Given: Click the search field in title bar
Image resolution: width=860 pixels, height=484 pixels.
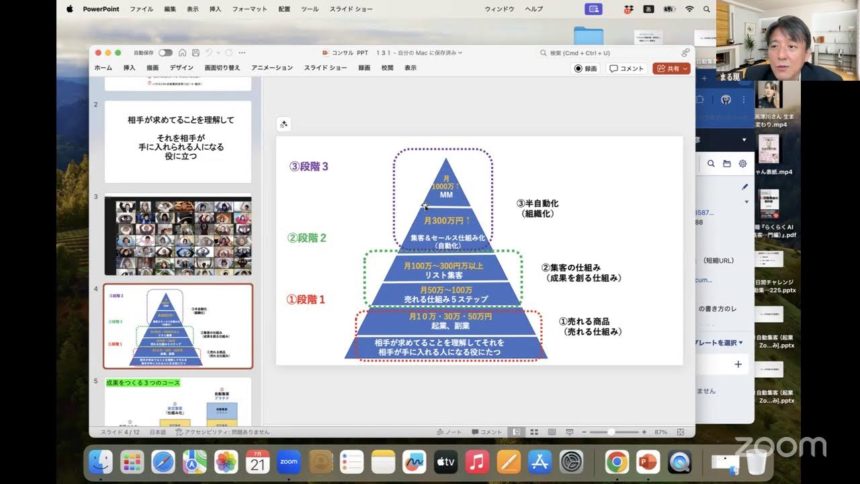Looking at the screenshot, I should point(605,53).
